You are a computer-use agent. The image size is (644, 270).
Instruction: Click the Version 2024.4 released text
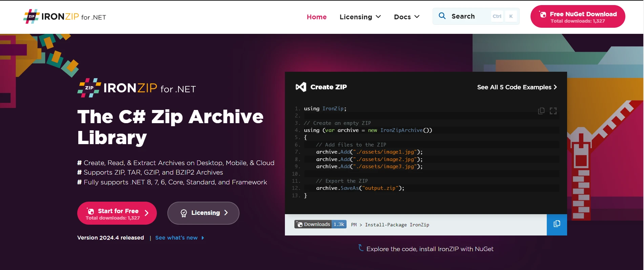[x=110, y=238]
